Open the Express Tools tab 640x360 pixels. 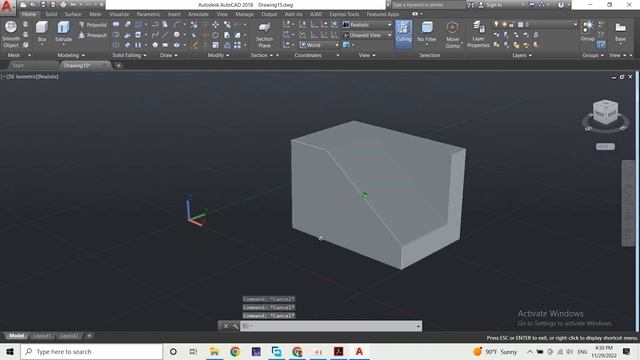[344, 14]
